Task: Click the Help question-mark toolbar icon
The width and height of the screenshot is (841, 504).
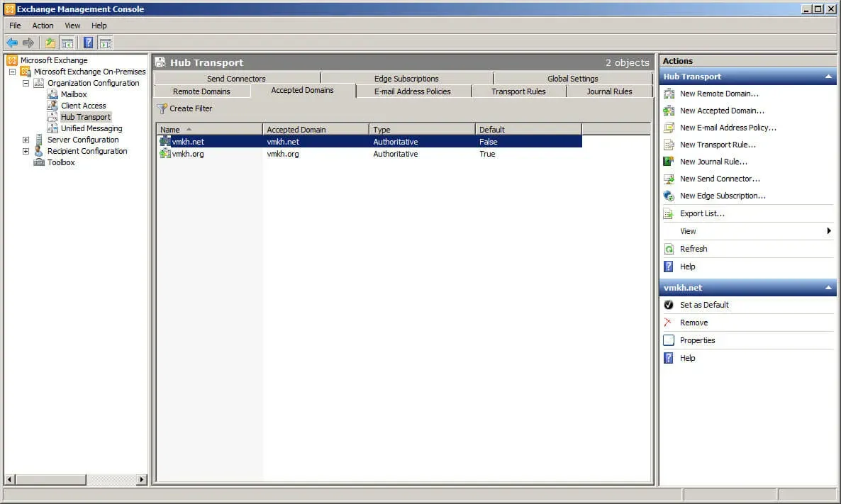Action: [89, 43]
